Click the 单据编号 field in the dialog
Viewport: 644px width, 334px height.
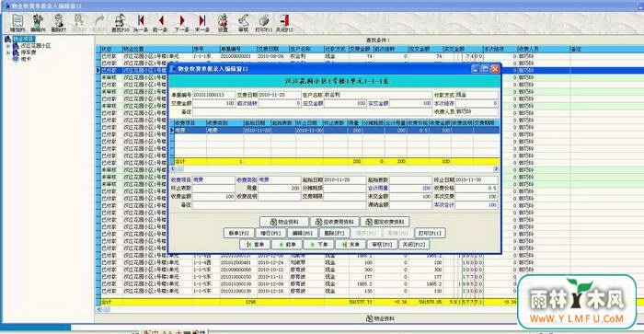click(x=213, y=95)
